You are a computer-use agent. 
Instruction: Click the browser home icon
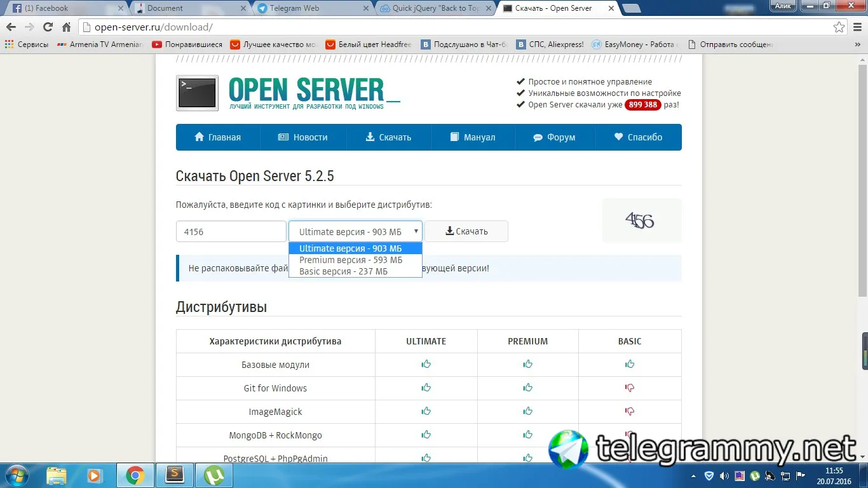tap(66, 27)
